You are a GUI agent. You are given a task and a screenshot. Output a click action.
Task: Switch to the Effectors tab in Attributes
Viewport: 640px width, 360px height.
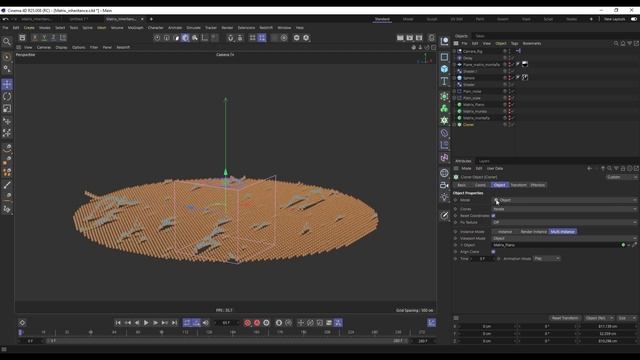click(538, 185)
